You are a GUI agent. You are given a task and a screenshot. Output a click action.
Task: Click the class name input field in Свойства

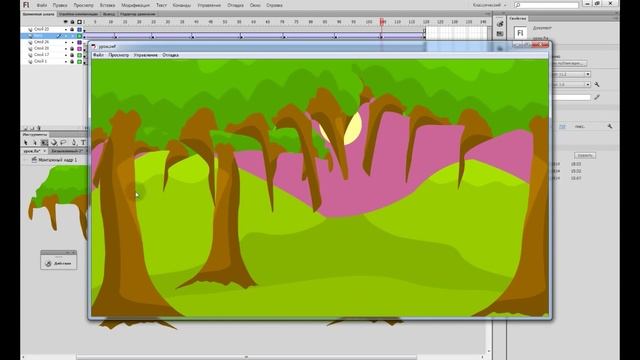pos(571,97)
